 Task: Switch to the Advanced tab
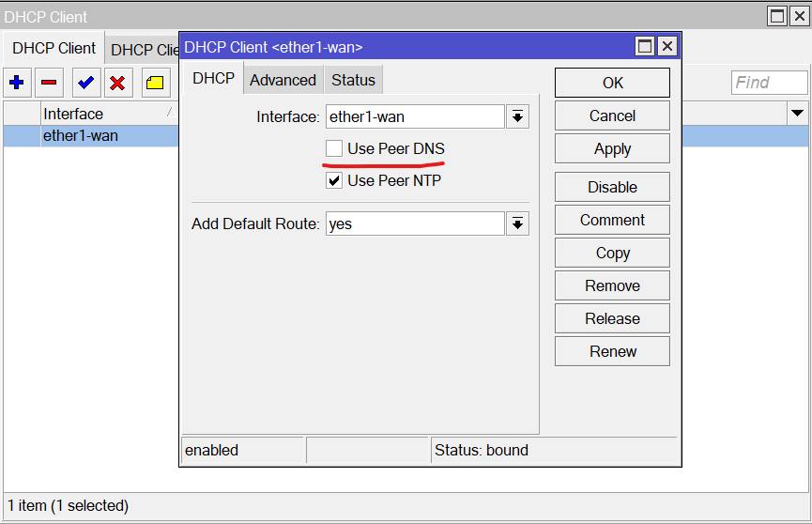283,80
